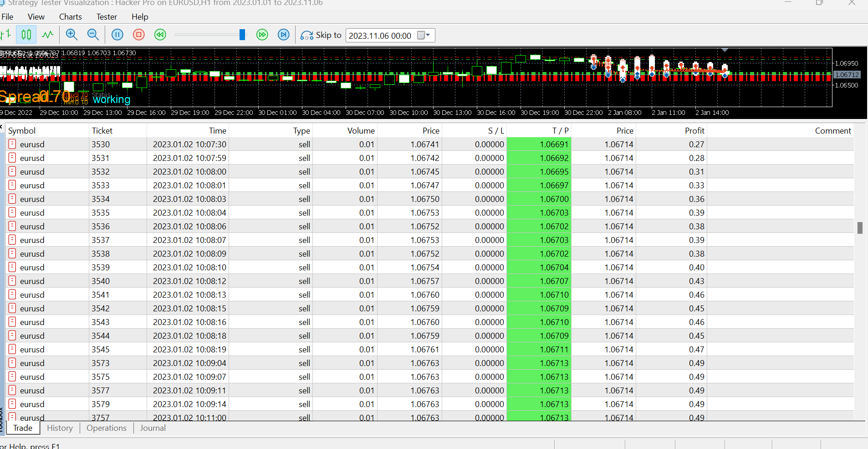The height and width of the screenshot is (449, 868).
Task: Click the T/P value 1.06711
Action: (x=554, y=350)
